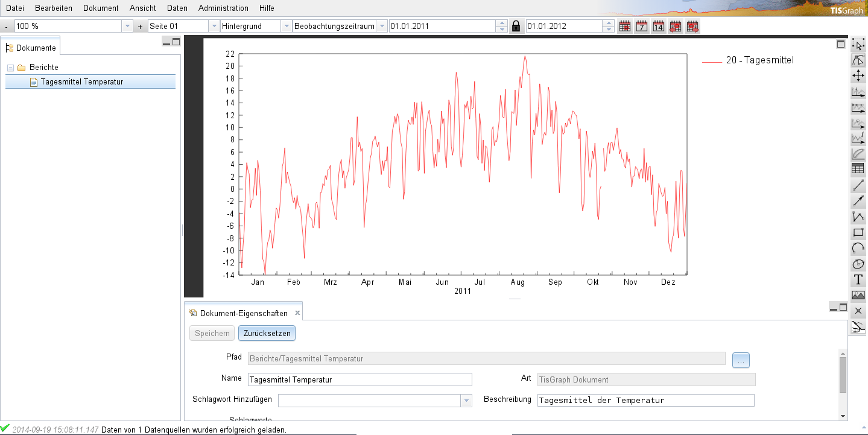Click the ... button next to Pfad
The width and height of the screenshot is (868, 435).
(x=740, y=360)
